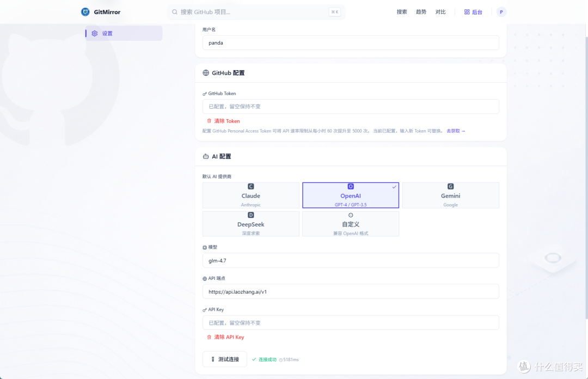This screenshot has width=588, height=379.
Task: Click the plug icon on 测试连接
Action: click(x=213, y=359)
